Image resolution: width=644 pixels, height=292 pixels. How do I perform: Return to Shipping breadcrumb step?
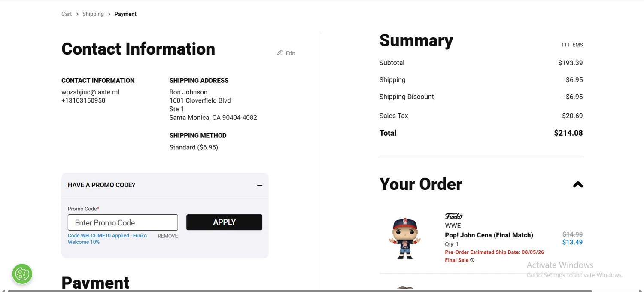coord(93,14)
